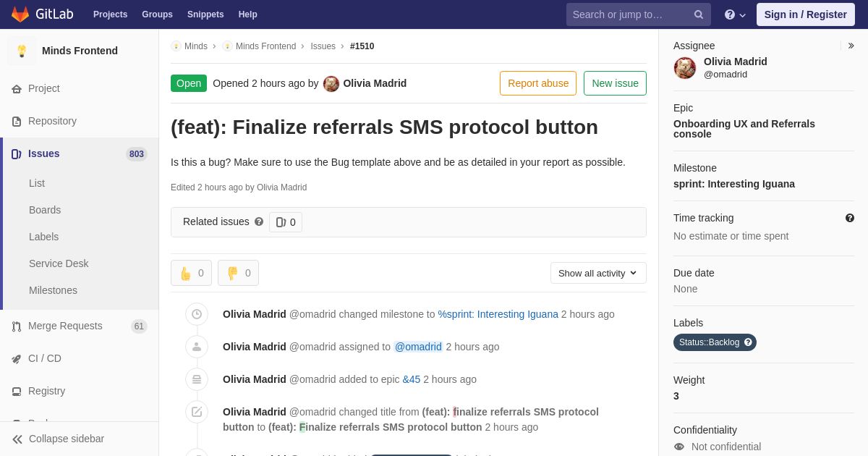Open Boards in the Issues submenu
Image resolution: width=868 pixels, height=456 pixels.
(x=45, y=210)
